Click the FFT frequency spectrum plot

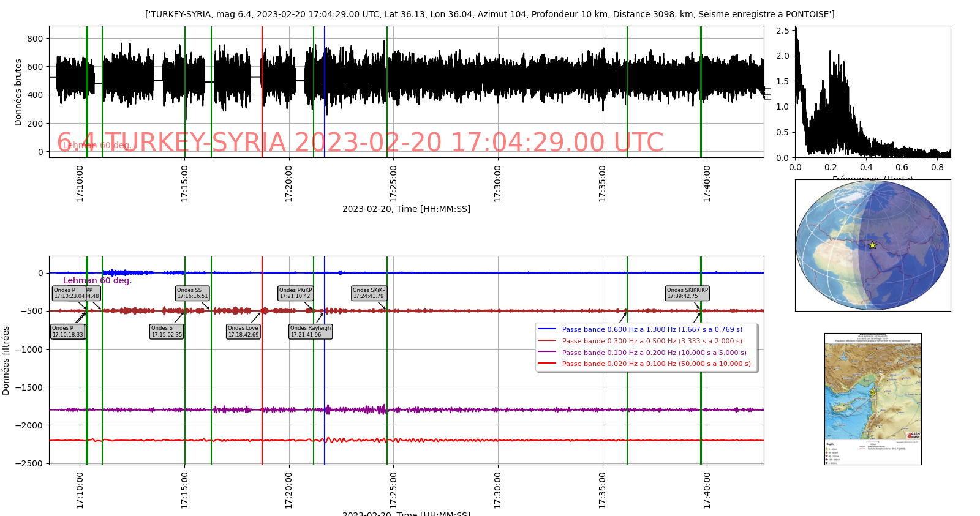tap(872, 92)
